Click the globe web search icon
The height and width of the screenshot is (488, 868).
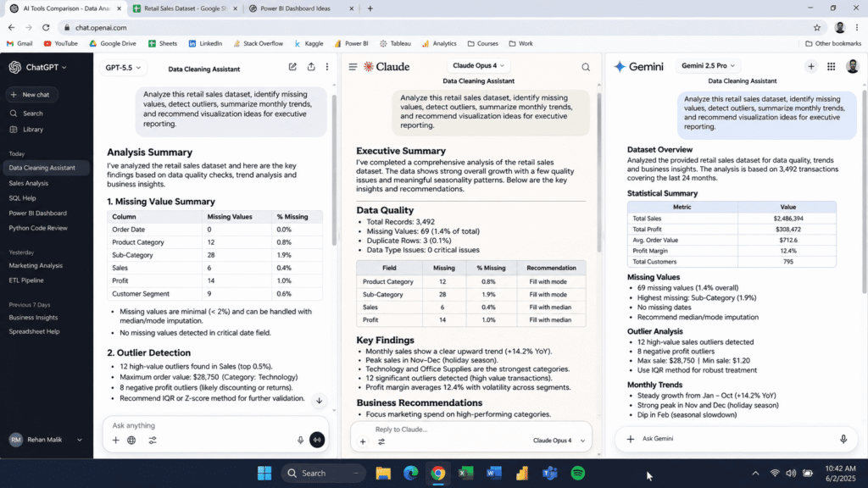pyautogui.click(x=131, y=441)
